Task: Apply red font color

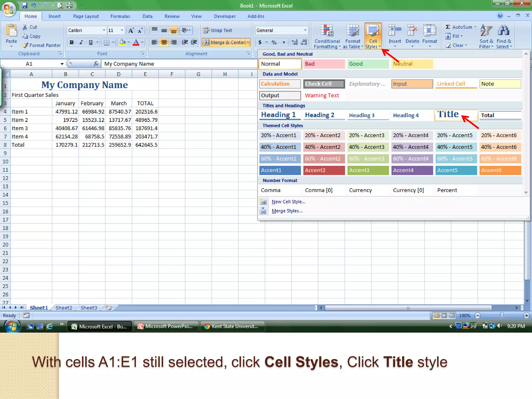Action: (x=136, y=42)
